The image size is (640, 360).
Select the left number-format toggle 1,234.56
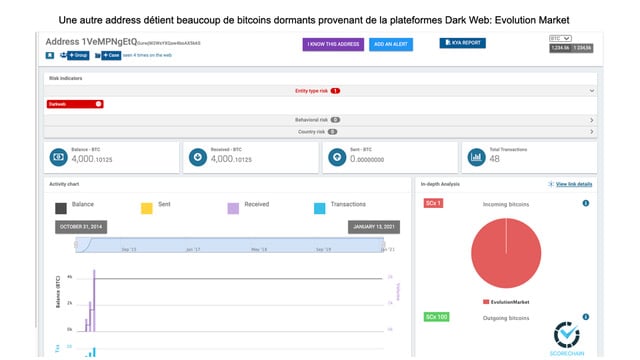tap(560, 48)
